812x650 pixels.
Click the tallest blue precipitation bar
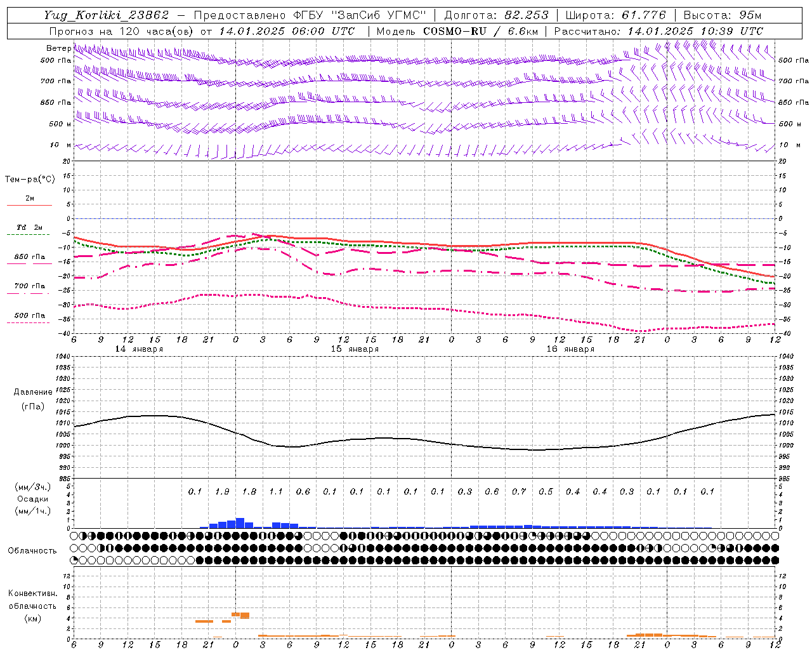click(240, 523)
